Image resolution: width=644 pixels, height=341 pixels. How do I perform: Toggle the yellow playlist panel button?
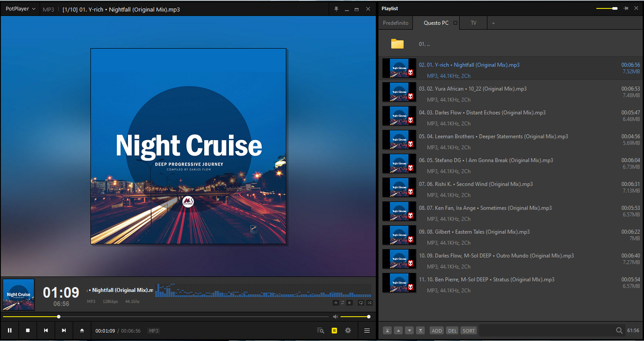pyautogui.click(x=334, y=330)
